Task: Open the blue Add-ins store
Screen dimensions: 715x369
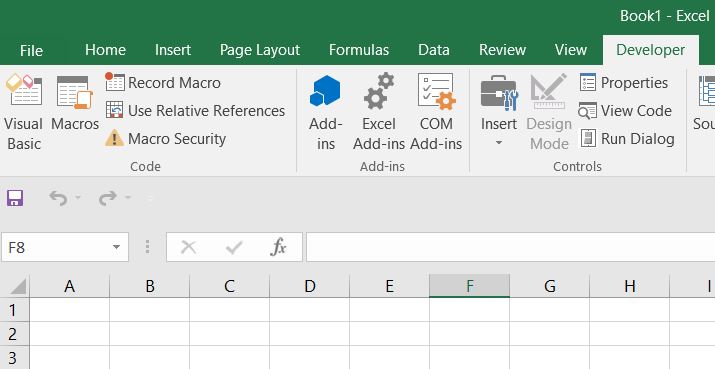Action: [326, 112]
